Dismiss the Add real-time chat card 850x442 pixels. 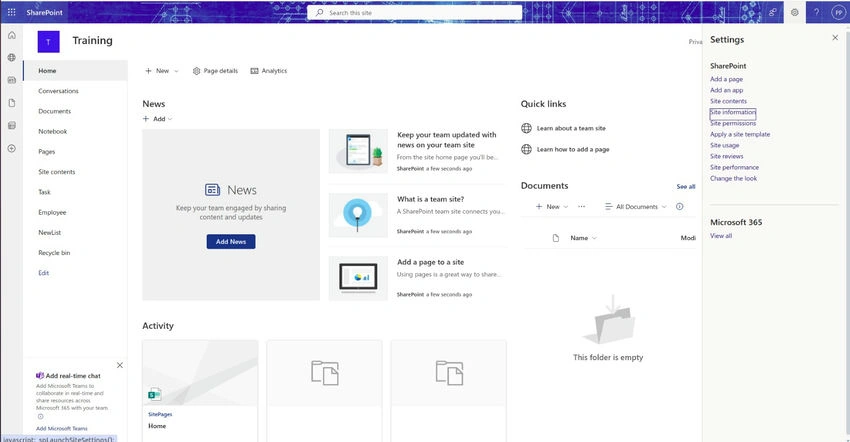tap(120, 365)
